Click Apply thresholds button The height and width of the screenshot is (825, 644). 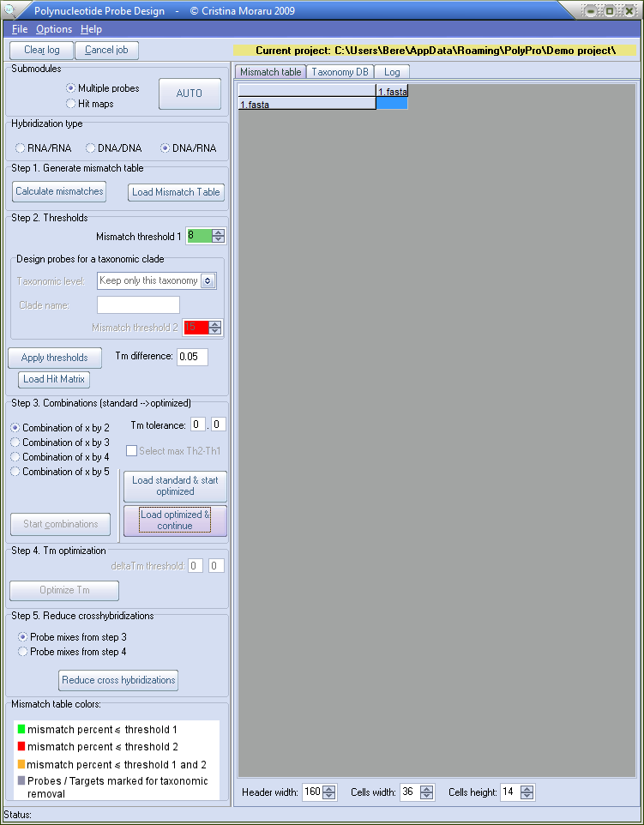click(55, 358)
